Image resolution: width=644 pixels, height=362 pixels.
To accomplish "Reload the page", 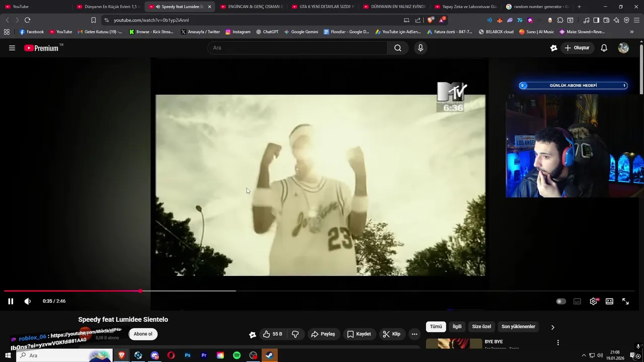I will 27,20.
